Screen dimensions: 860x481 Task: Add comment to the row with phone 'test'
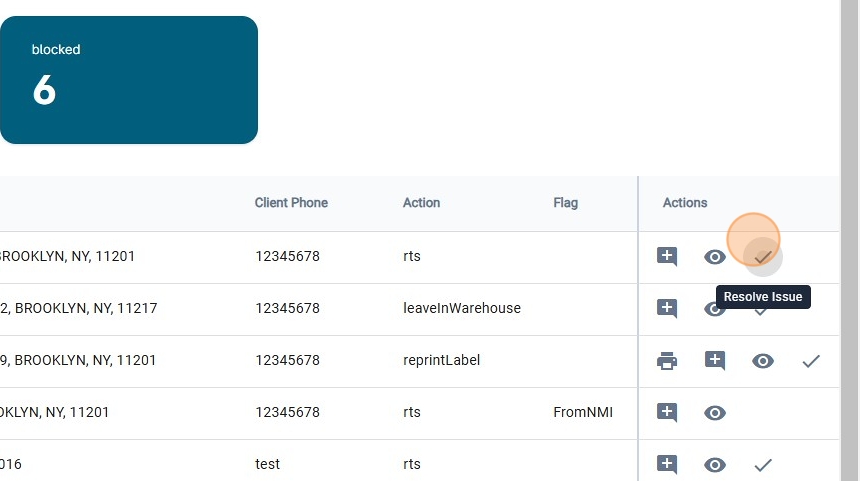point(667,465)
